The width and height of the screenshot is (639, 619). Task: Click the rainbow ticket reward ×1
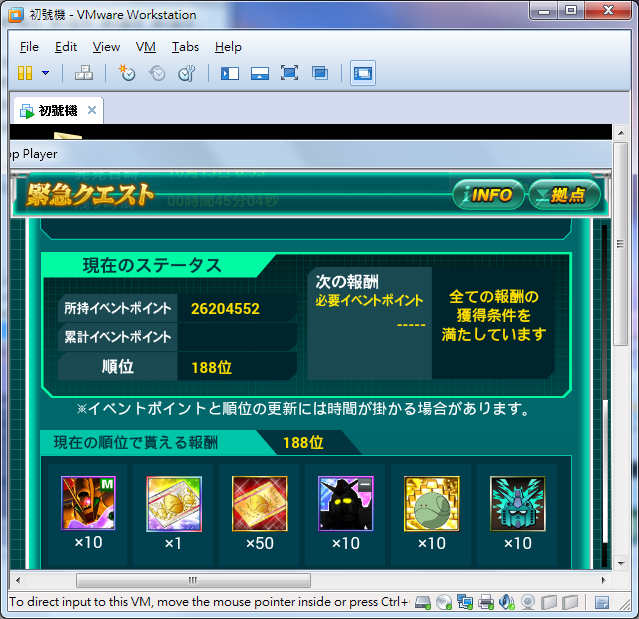coord(174,504)
